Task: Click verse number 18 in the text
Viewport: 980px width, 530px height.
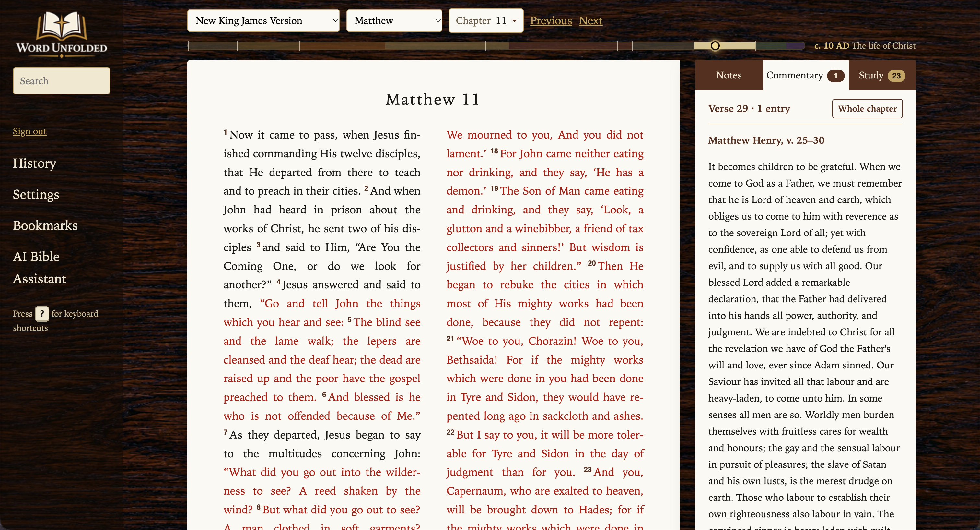Action: click(x=494, y=151)
